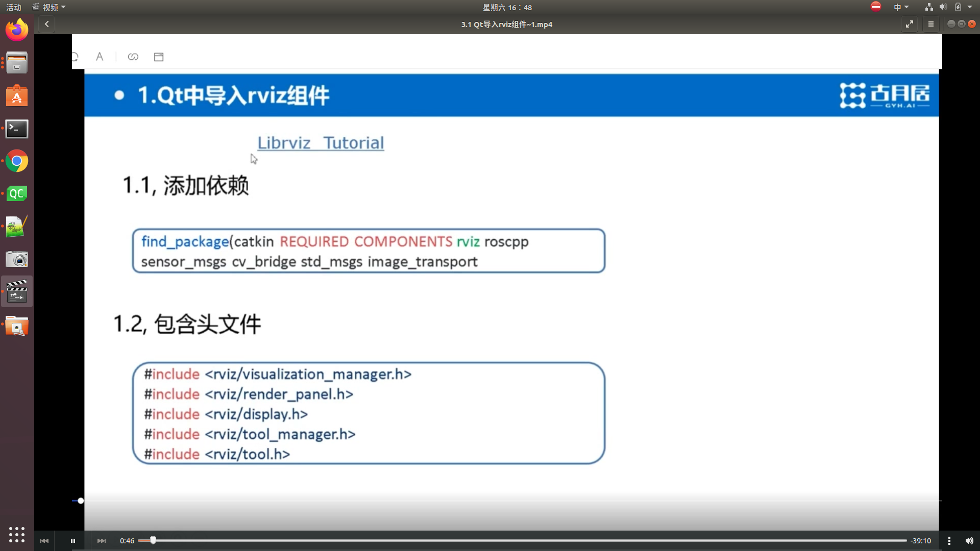980x551 pixels.
Task: Show all applications grid
Action: point(17,534)
